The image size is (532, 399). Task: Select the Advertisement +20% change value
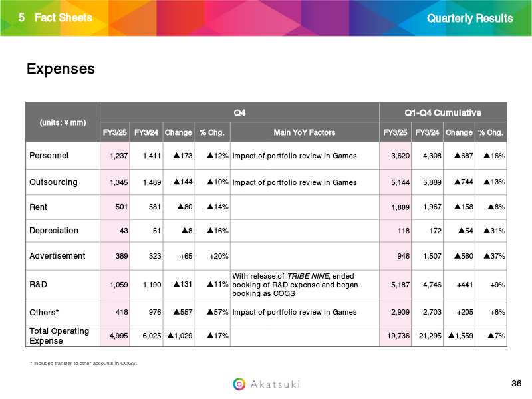[219, 256]
